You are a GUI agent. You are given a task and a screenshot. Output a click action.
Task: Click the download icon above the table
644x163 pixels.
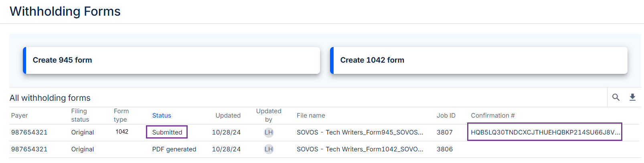point(632,97)
